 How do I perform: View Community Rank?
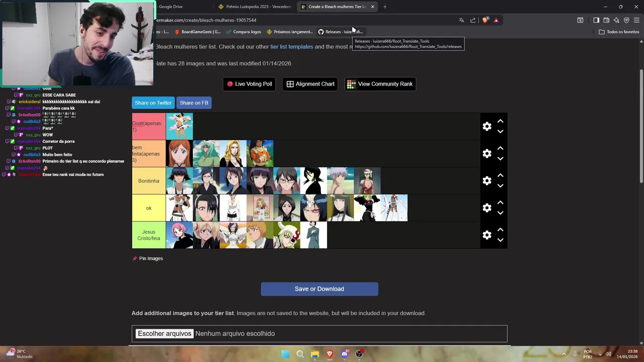pyautogui.click(x=380, y=84)
